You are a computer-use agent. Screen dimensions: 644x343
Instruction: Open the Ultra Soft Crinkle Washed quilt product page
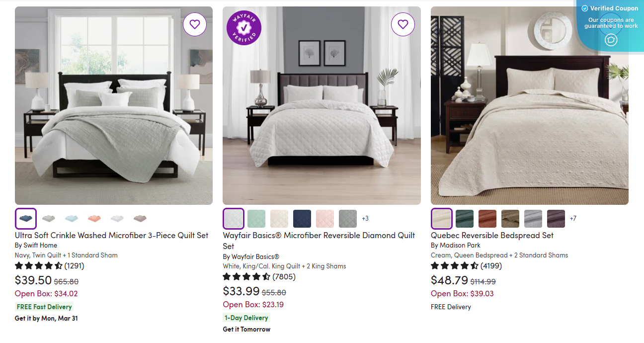[111, 235]
